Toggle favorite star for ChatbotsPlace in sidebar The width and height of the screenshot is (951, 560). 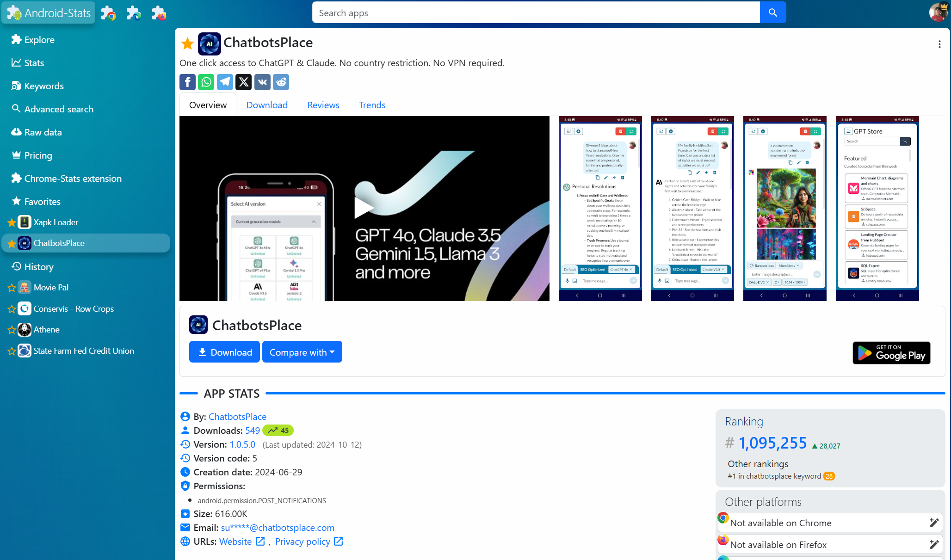pyautogui.click(x=12, y=243)
